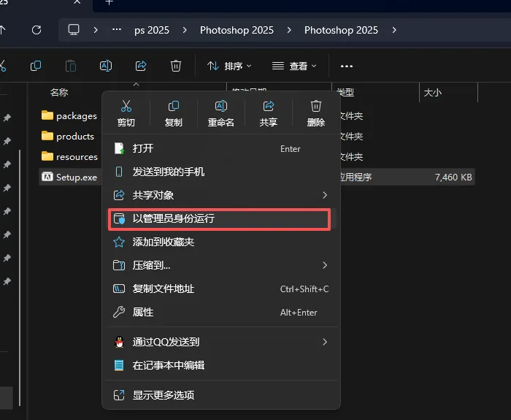Click the packages folder icon

coord(47,115)
